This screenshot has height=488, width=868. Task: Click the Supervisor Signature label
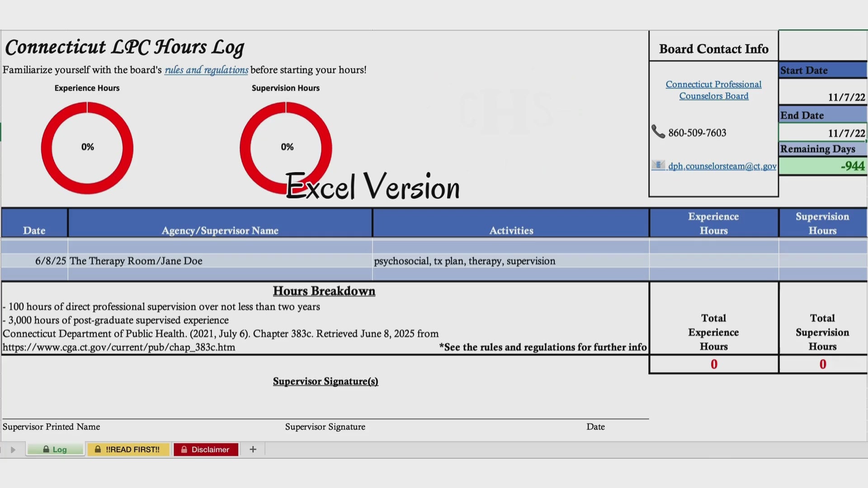pyautogui.click(x=325, y=427)
